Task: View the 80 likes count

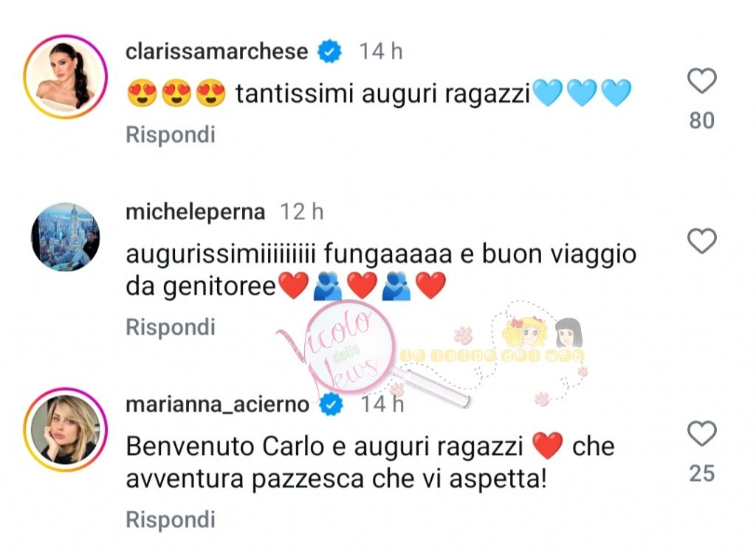Action: tap(701, 120)
